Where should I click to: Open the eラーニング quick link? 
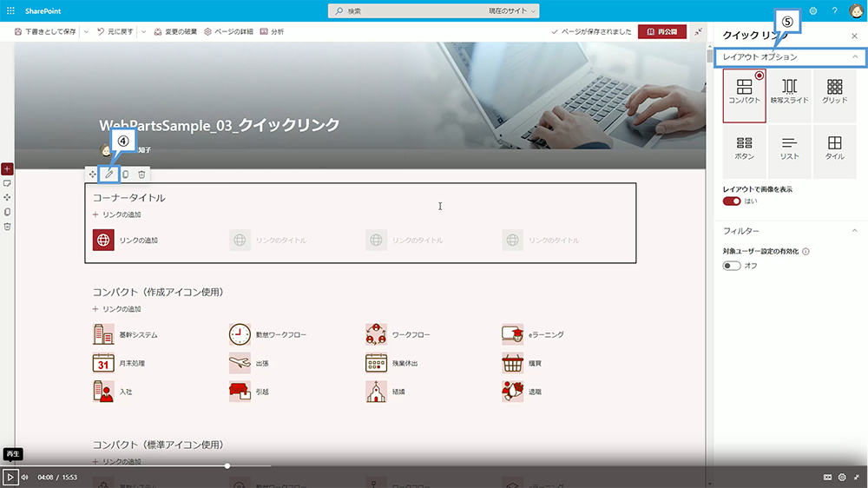pos(533,334)
